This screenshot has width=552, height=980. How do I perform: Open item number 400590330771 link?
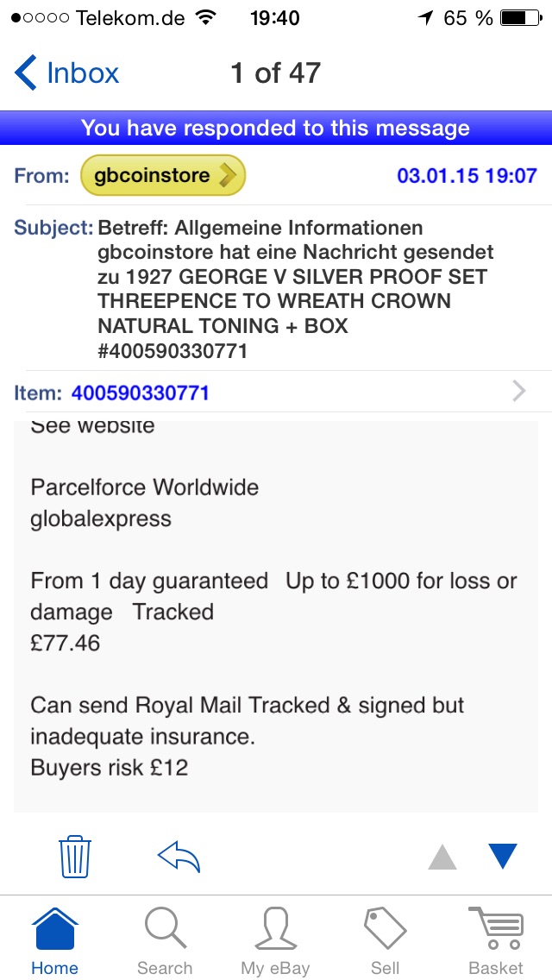click(x=141, y=393)
